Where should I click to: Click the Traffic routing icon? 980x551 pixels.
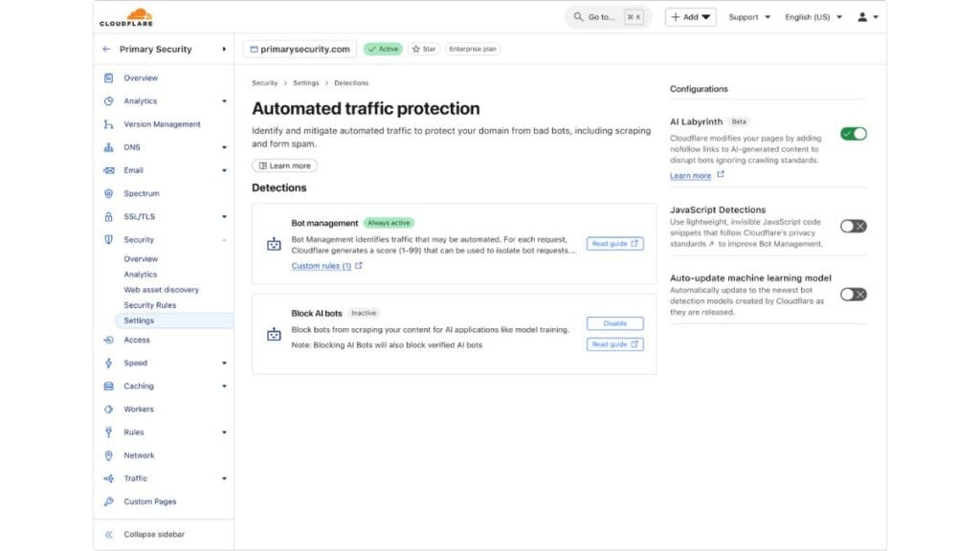click(109, 478)
